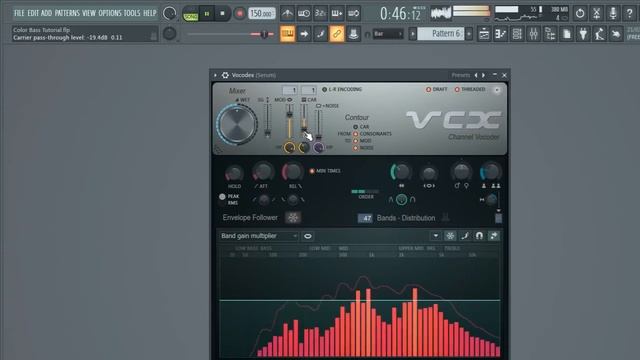The image size is (640, 360).
Task: Click the microphone one-click recording icon
Action: (613, 13)
